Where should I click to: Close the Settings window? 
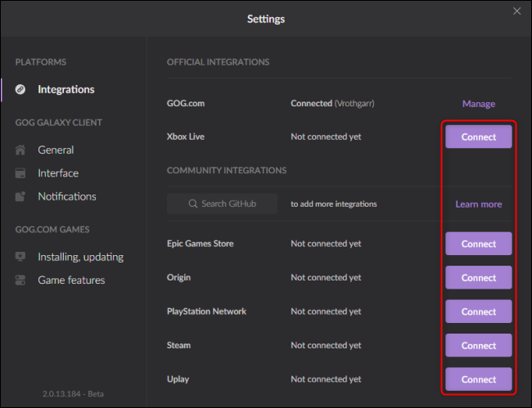pyautogui.click(x=516, y=11)
